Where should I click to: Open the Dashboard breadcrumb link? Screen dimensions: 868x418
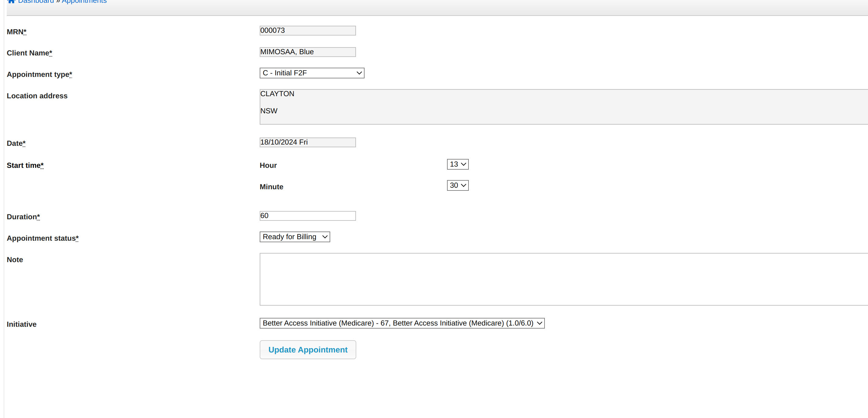point(36,1)
